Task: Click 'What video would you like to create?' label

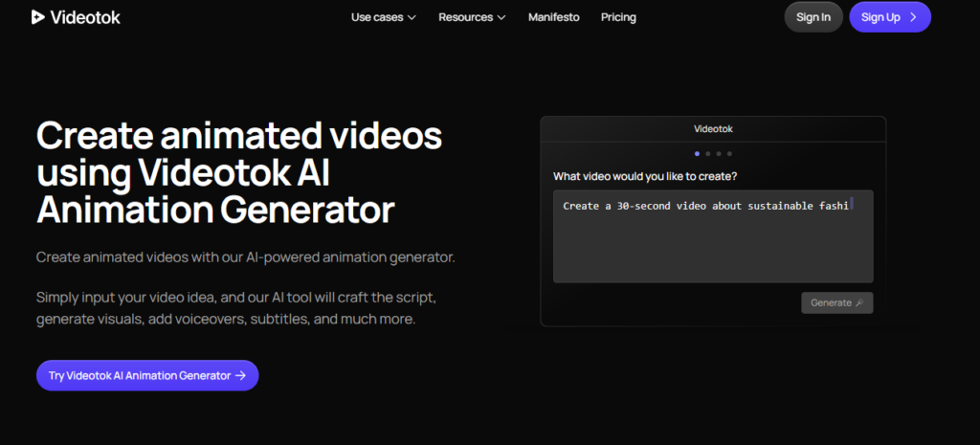Action: tap(645, 177)
